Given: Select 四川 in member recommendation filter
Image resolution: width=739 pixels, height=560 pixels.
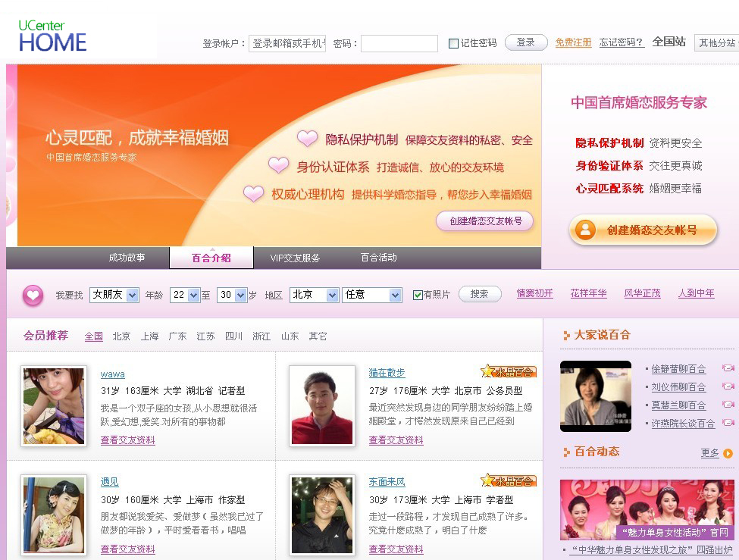Looking at the screenshot, I should (233, 336).
